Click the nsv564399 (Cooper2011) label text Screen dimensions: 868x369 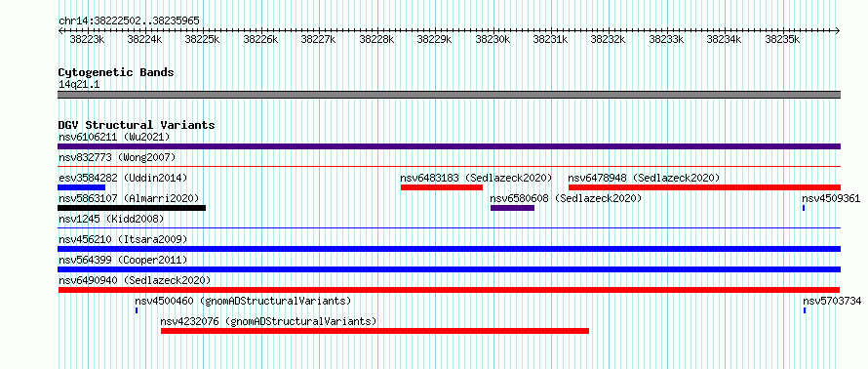click(x=123, y=260)
